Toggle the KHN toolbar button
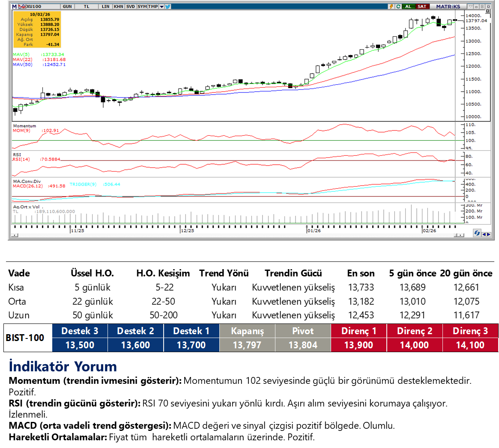The image size is (499, 448). click(118, 6)
